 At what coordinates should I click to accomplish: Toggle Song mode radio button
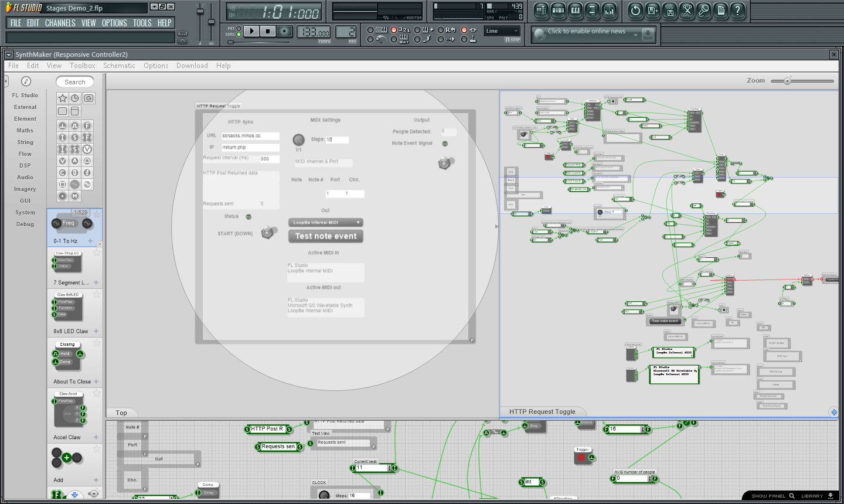click(239, 35)
